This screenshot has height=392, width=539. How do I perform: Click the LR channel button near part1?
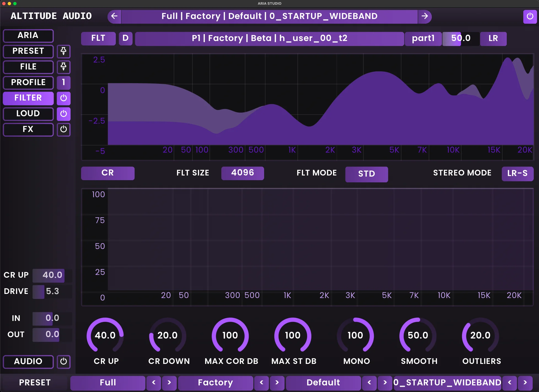pyautogui.click(x=493, y=39)
